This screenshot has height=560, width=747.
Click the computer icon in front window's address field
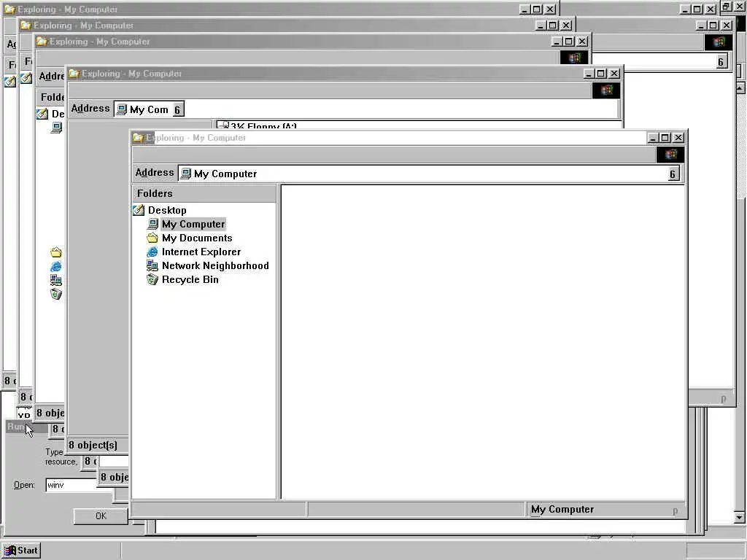coord(186,174)
